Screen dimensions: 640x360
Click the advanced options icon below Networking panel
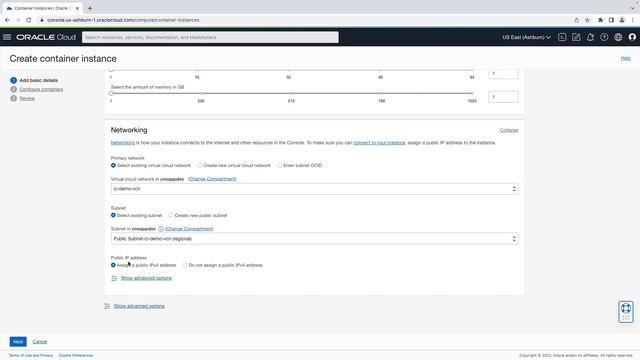tap(107, 306)
